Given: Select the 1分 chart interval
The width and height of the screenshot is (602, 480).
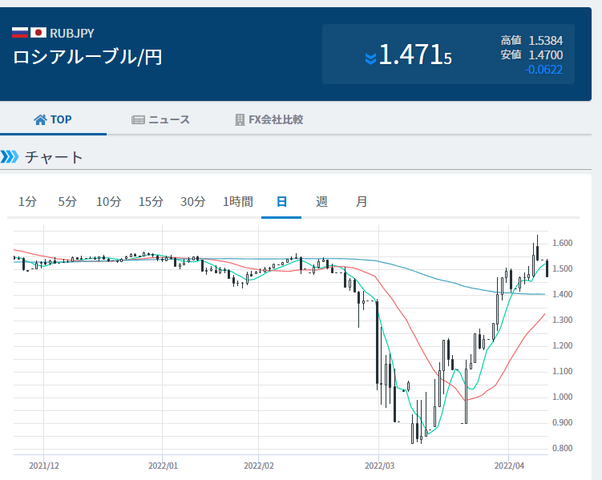Looking at the screenshot, I should (x=27, y=201).
